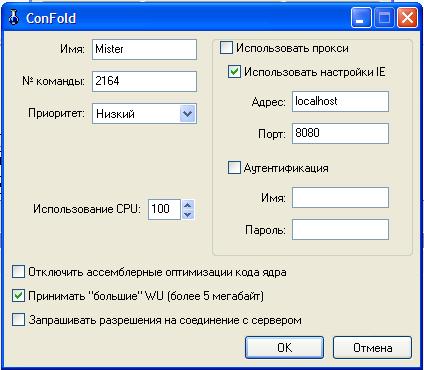This screenshot has height=370, width=424.
Task: Click the Отмена button
Action: click(372, 348)
